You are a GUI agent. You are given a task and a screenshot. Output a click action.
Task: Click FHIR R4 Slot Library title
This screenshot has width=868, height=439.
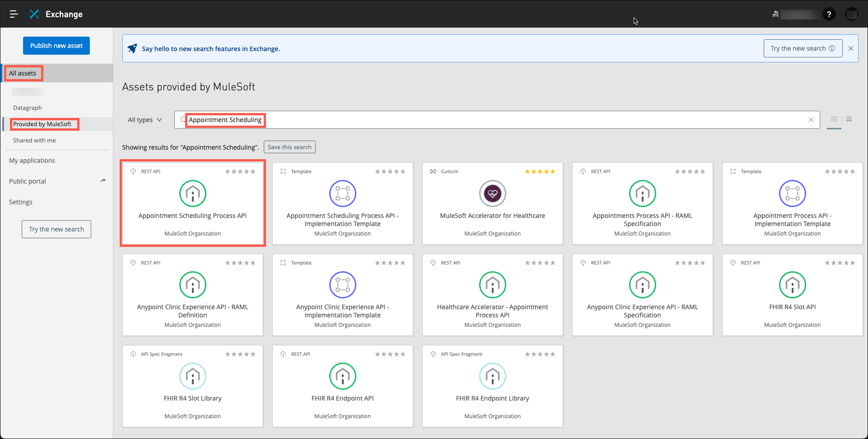click(193, 398)
